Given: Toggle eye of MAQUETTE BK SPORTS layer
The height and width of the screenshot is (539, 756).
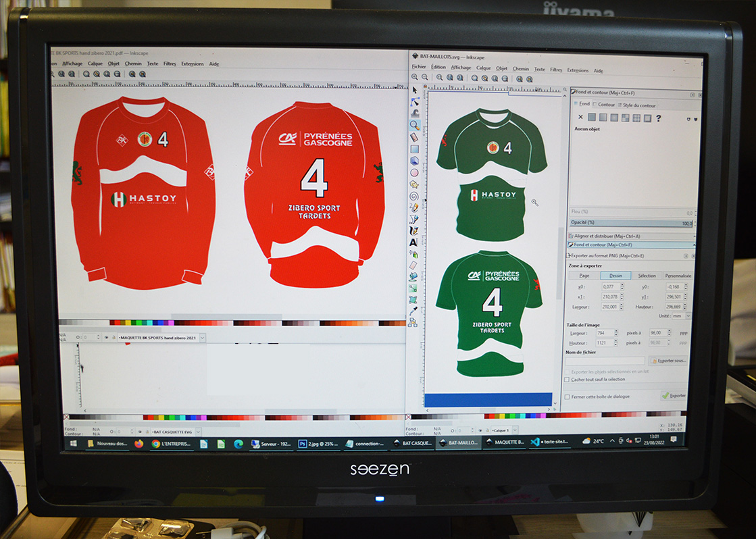Looking at the screenshot, I should click(x=106, y=338).
